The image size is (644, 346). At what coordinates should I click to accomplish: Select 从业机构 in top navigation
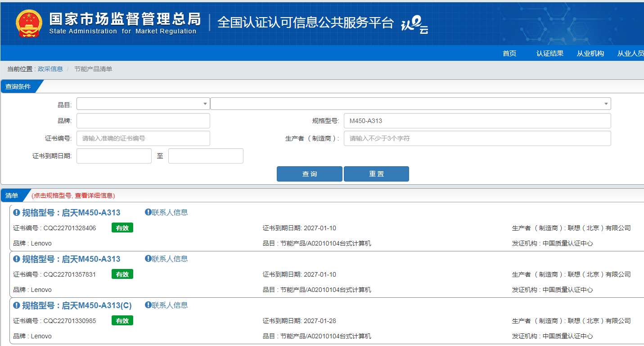coord(590,53)
